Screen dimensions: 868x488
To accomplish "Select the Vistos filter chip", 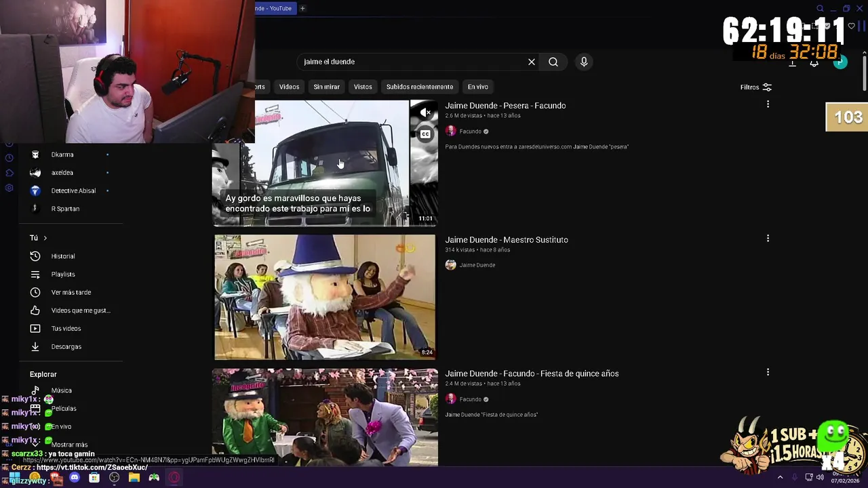I will (x=363, y=87).
